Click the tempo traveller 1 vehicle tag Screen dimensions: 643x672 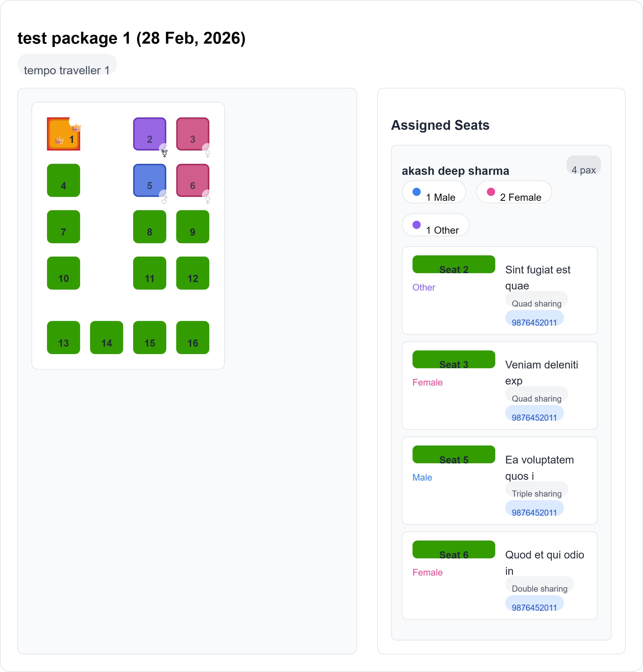67,65
